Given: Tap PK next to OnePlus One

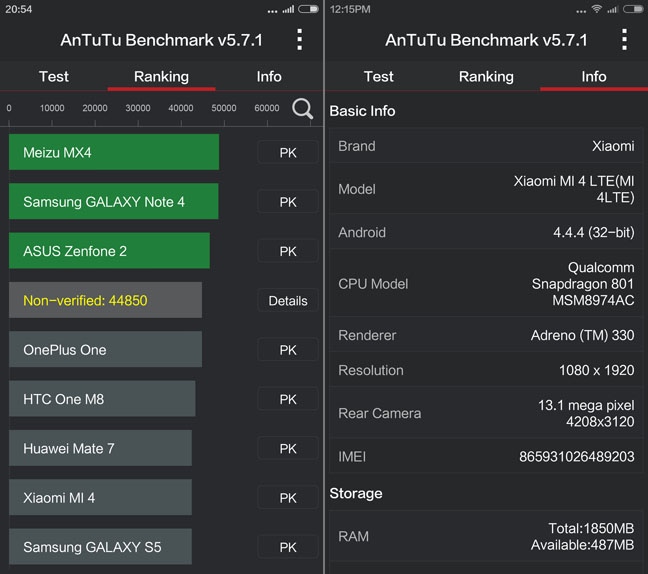Looking at the screenshot, I should 288,350.
